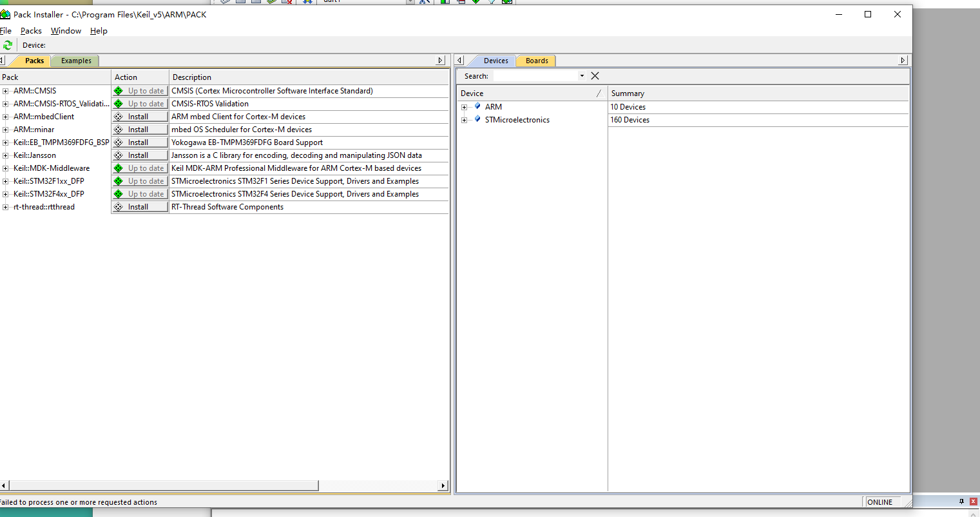The height and width of the screenshot is (517, 980).
Task: Open the Search history dropdown arrow
Action: (x=581, y=76)
